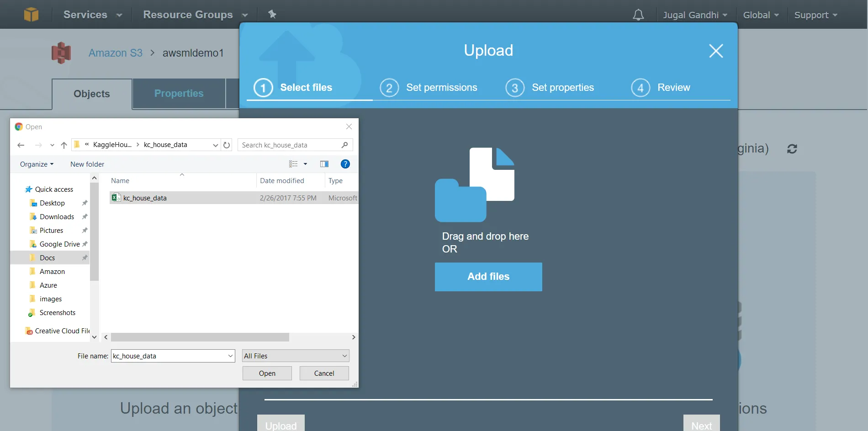The height and width of the screenshot is (431, 868).
Task: Open the Support dropdown menu
Action: [815, 15]
